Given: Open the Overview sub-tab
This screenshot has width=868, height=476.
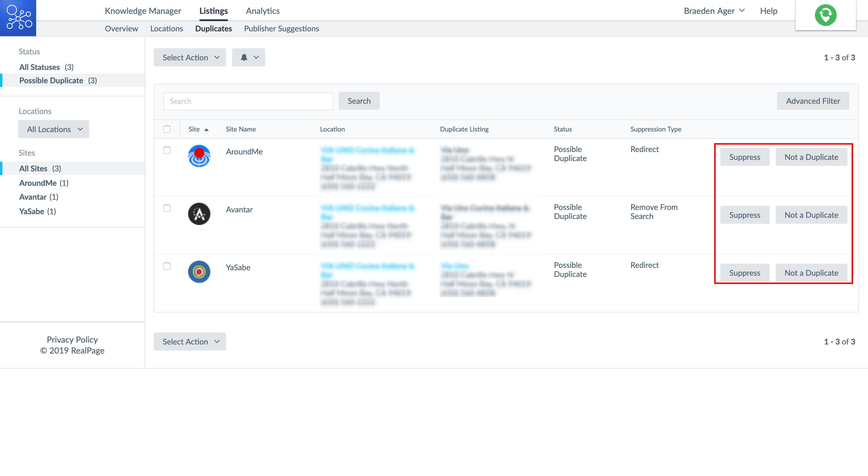Looking at the screenshot, I should pos(121,29).
